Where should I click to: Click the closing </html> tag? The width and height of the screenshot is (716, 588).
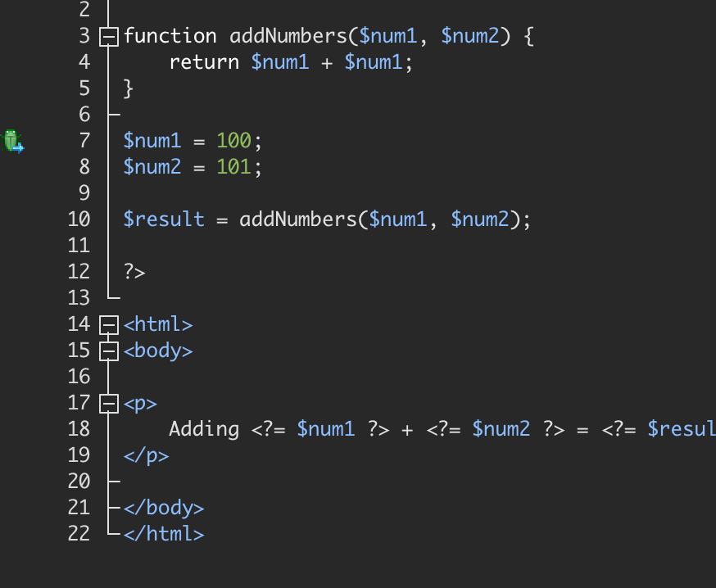pos(164,534)
